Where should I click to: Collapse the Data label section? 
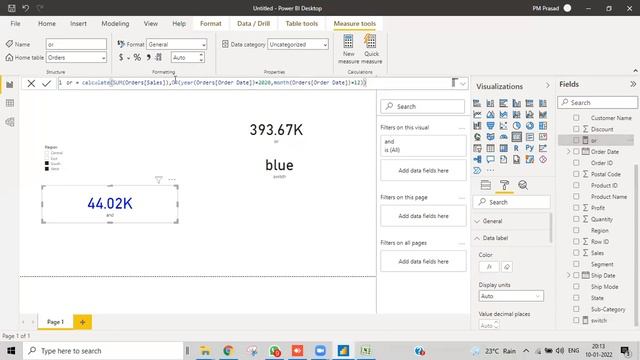point(477,238)
